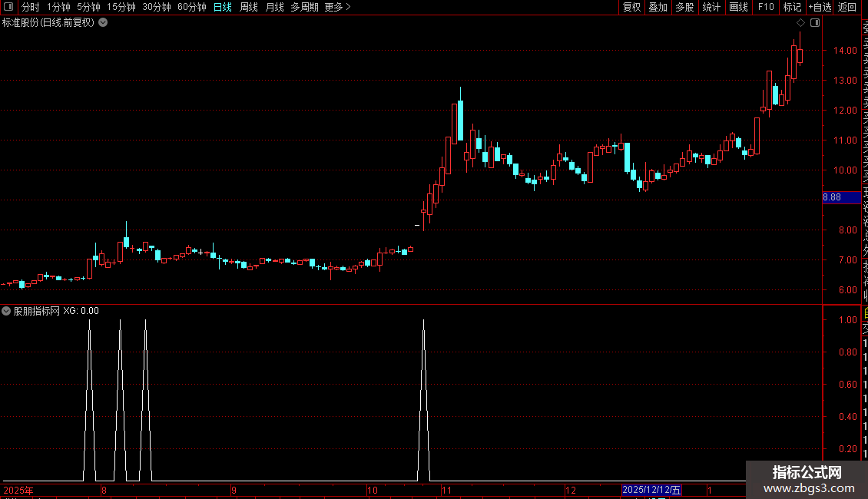Viewport: 868px width, 499px height.
Task: Click the 14.00 price axis label
Action: coord(845,51)
